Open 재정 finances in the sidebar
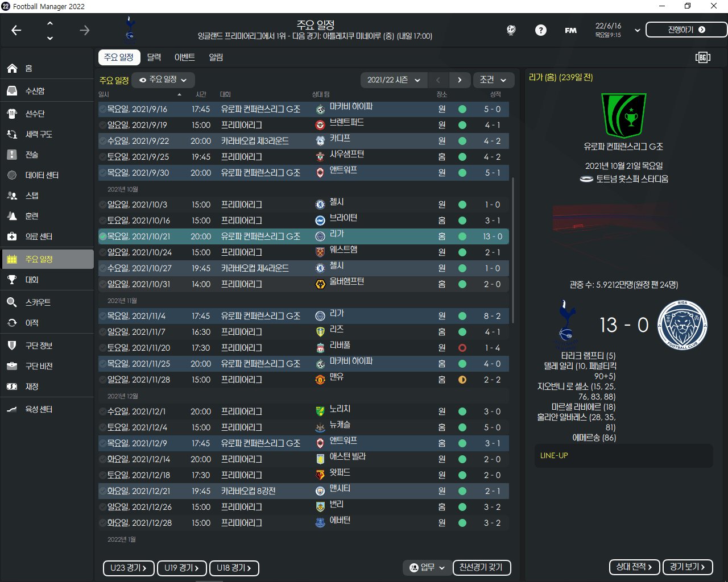 (x=47, y=386)
